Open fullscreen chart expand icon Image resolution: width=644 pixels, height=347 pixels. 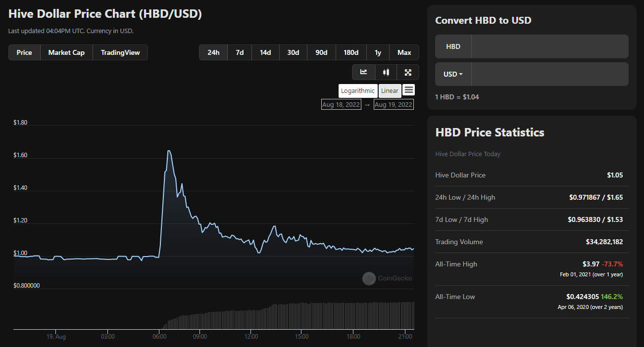coord(408,72)
